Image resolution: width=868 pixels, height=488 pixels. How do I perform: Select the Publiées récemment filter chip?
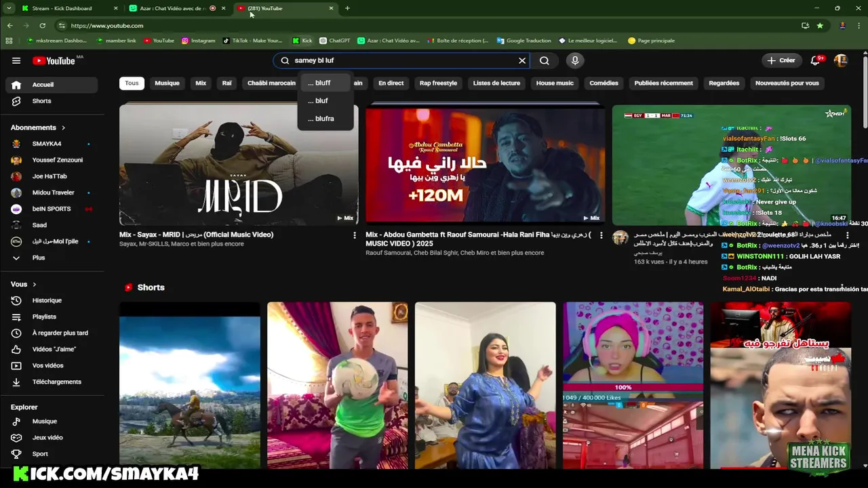(x=663, y=83)
